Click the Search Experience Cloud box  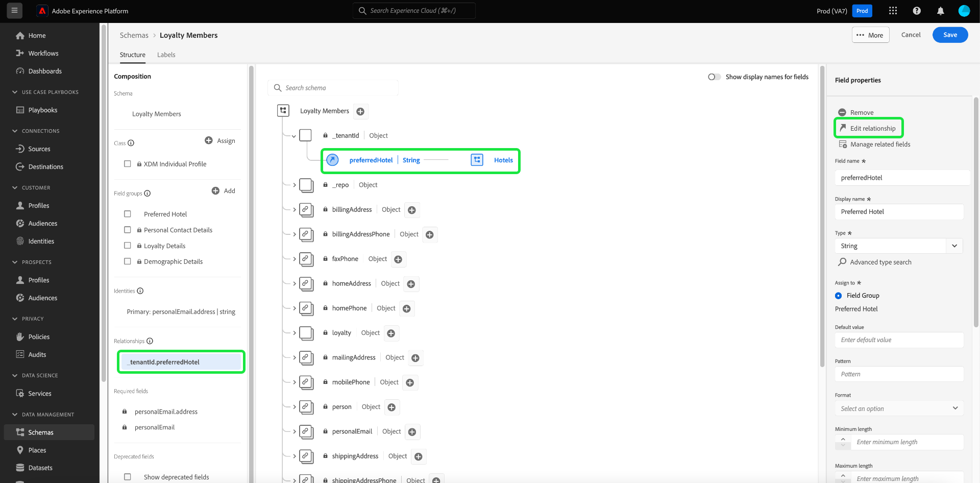pyautogui.click(x=414, y=11)
